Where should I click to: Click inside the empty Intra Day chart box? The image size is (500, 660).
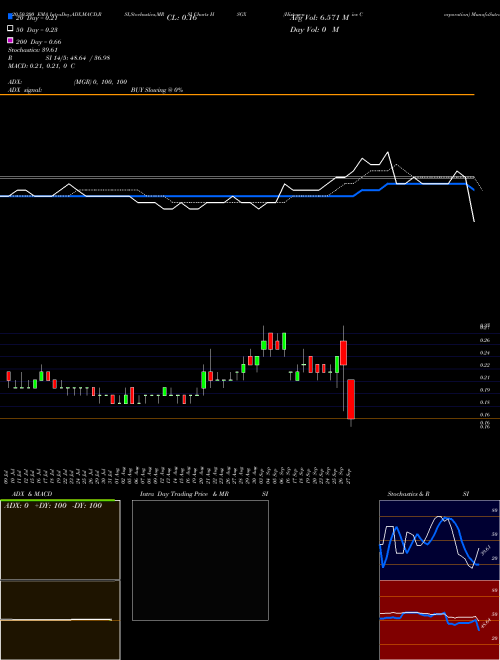(200, 560)
